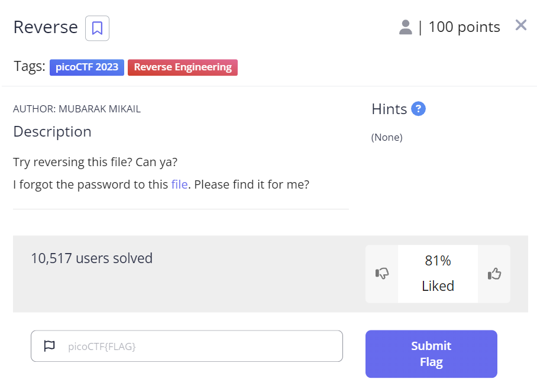The image size is (537, 392).
Task: Click the 100 points label
Action: [464, 27]
